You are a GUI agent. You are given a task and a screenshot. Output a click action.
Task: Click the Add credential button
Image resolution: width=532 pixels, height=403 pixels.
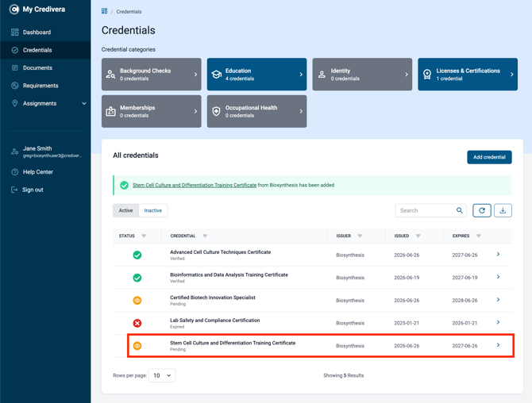tap(489, 157)
